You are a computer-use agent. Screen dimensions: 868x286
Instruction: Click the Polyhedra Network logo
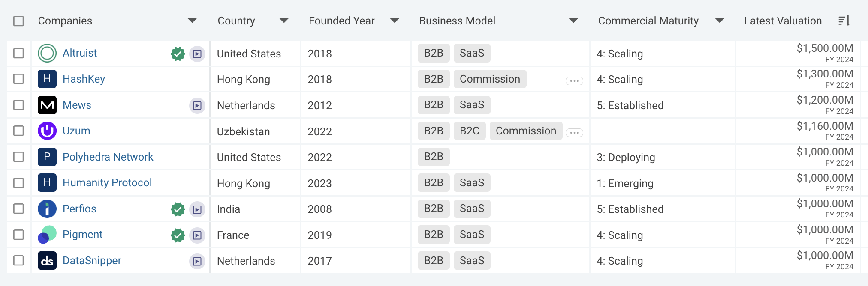[47, 157]
